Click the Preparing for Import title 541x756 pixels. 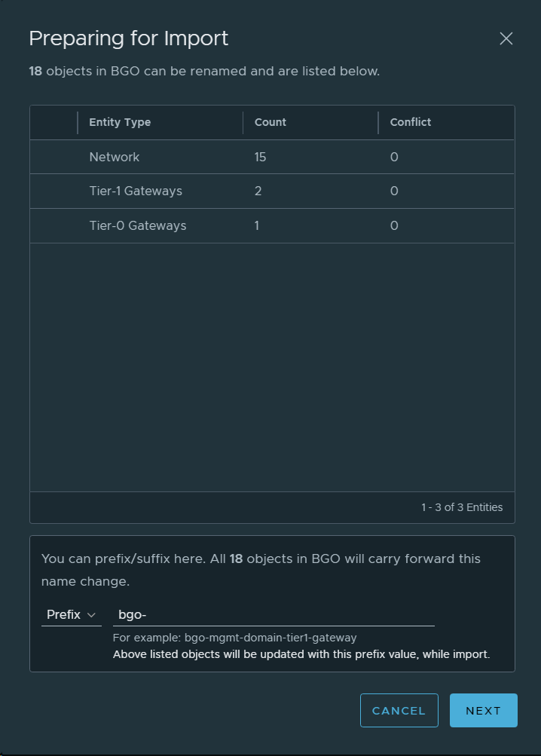click(x=128, y=38)
